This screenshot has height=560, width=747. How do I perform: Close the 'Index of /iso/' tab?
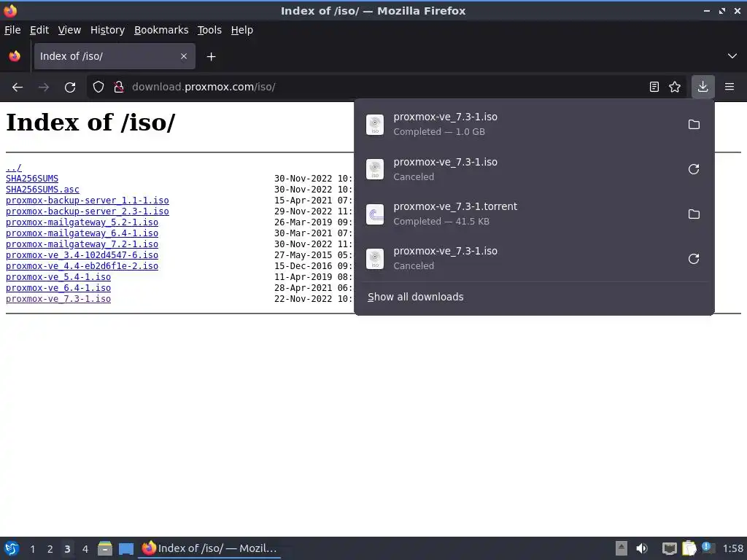(x=184, y=57)
